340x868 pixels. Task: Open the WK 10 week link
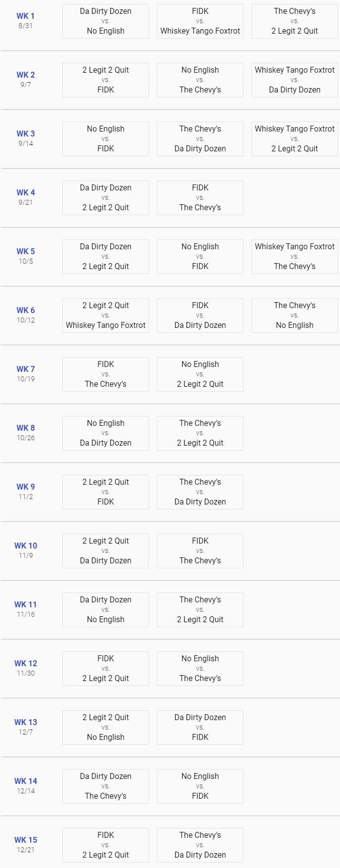click(x=26, y=546)
